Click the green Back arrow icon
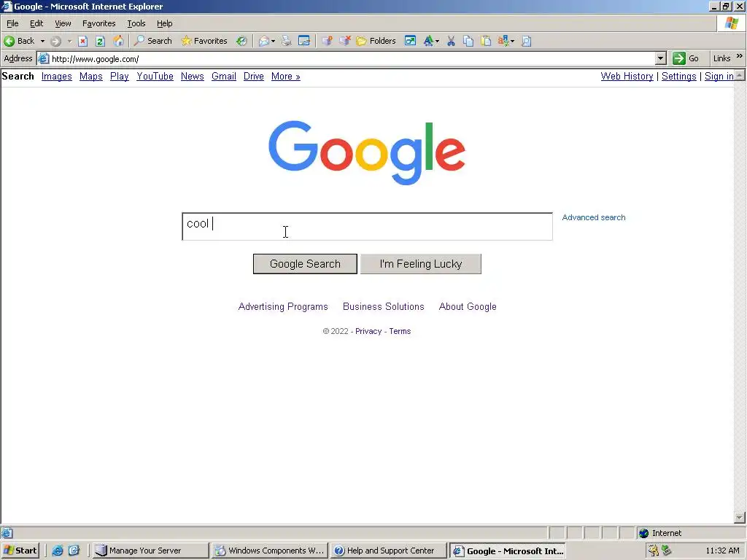The height and width of the screenshot is (560, 747). [9, 41]
